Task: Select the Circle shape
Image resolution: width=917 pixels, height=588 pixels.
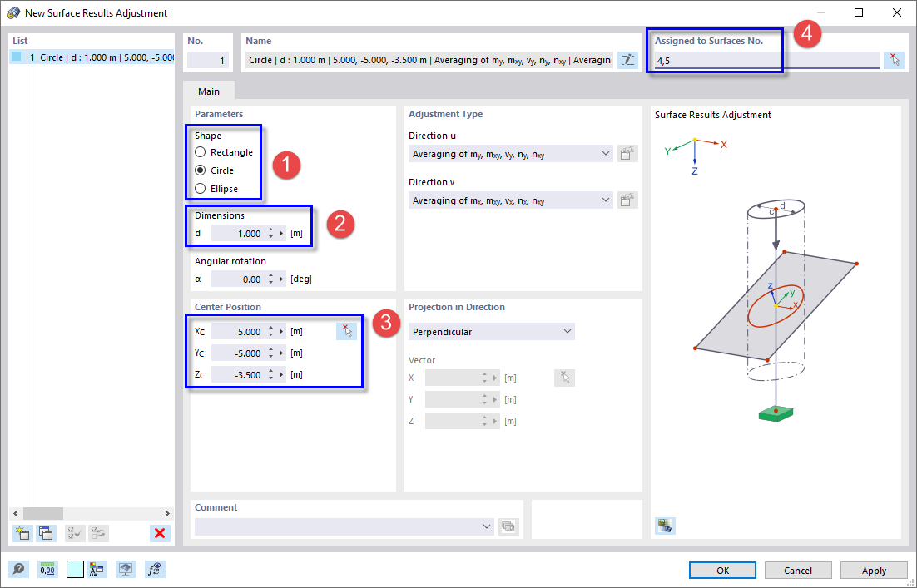Action: [200, 170]
